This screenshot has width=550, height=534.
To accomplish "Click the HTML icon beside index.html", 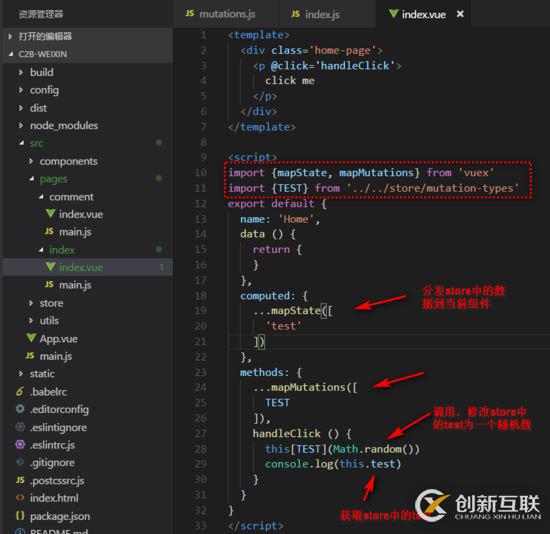I will [x=20, y=498].
